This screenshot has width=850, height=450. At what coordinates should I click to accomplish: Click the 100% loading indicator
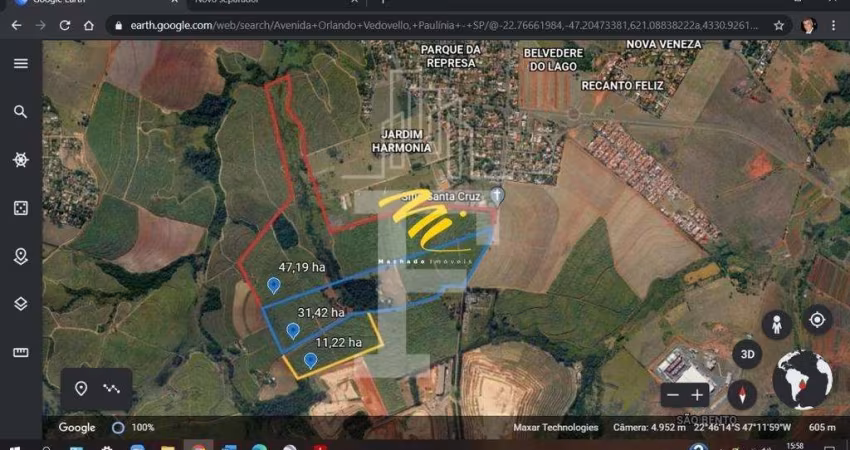pos(133,427)
